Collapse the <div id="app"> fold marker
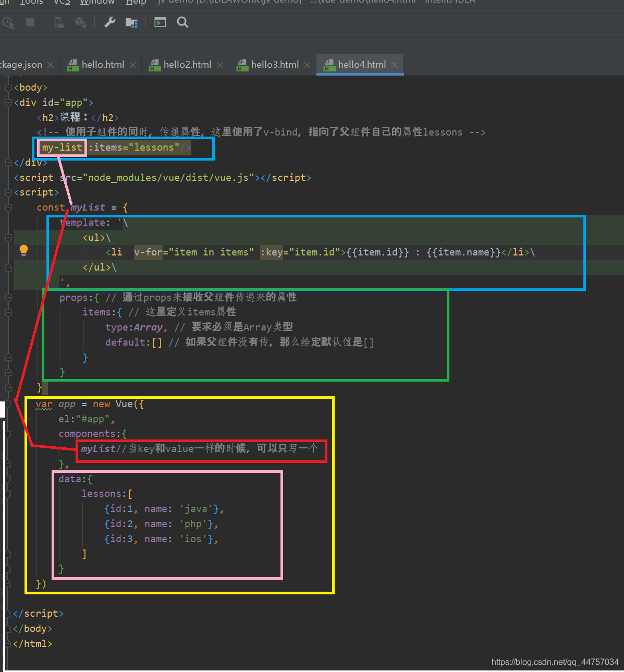The width and height of the screenshot is (624, 672). coord(8,103)
